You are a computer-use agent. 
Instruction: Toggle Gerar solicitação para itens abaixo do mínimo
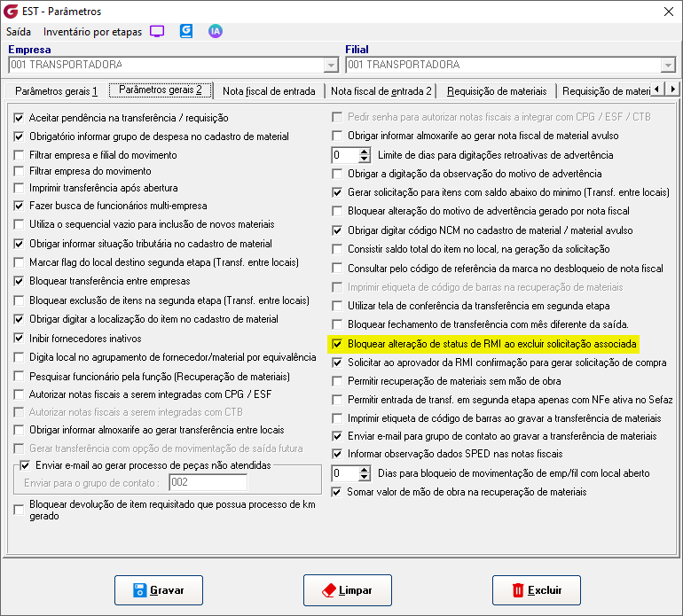coord(337,192)
